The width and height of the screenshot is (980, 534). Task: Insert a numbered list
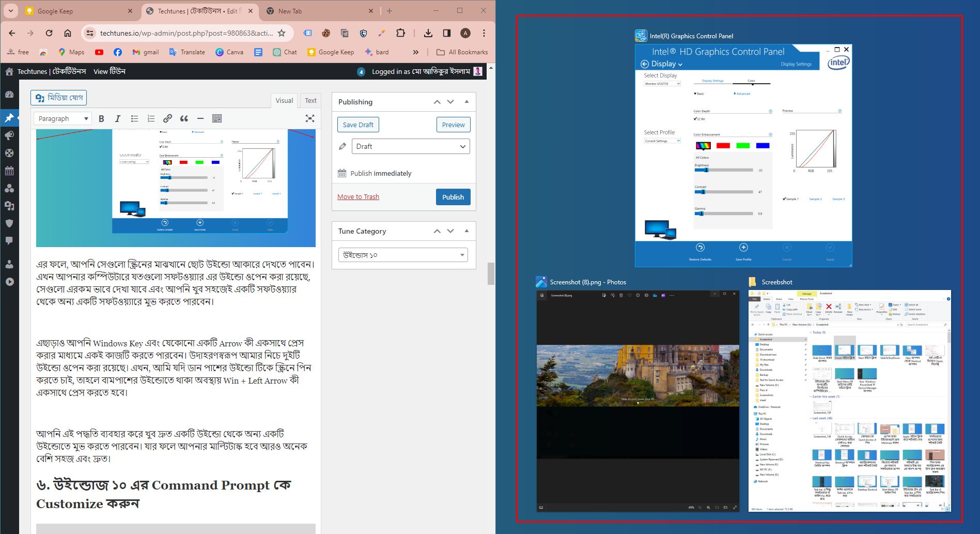[151, 118]
